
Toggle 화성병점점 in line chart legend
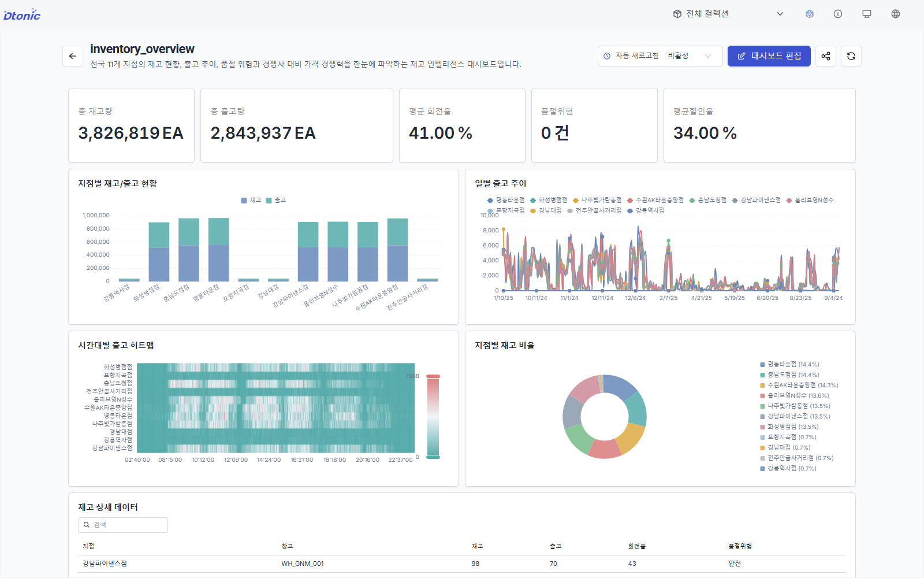click(549, 200)
